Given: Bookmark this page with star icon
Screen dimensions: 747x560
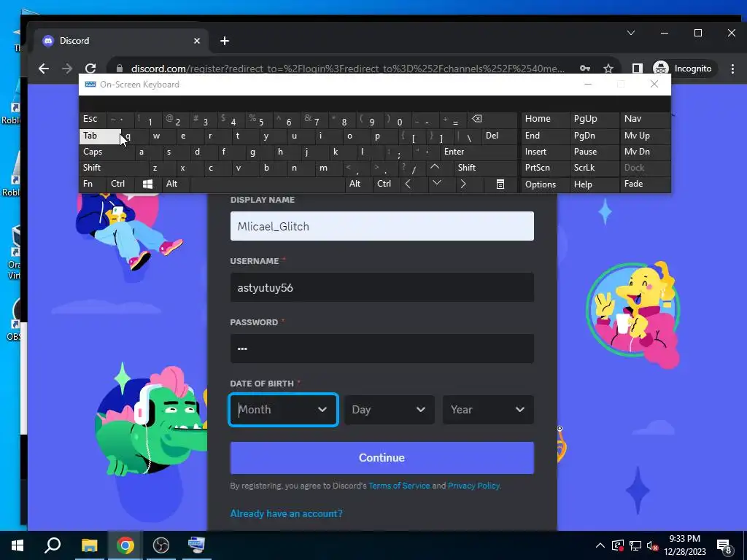Looking at the screenshot, I should 608,69.
